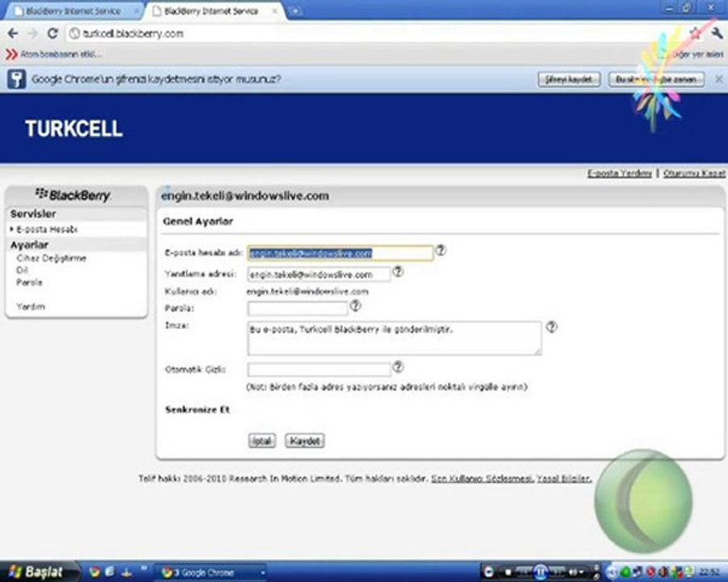
Task: Open the Dil settings item
Action: [22, 270]
